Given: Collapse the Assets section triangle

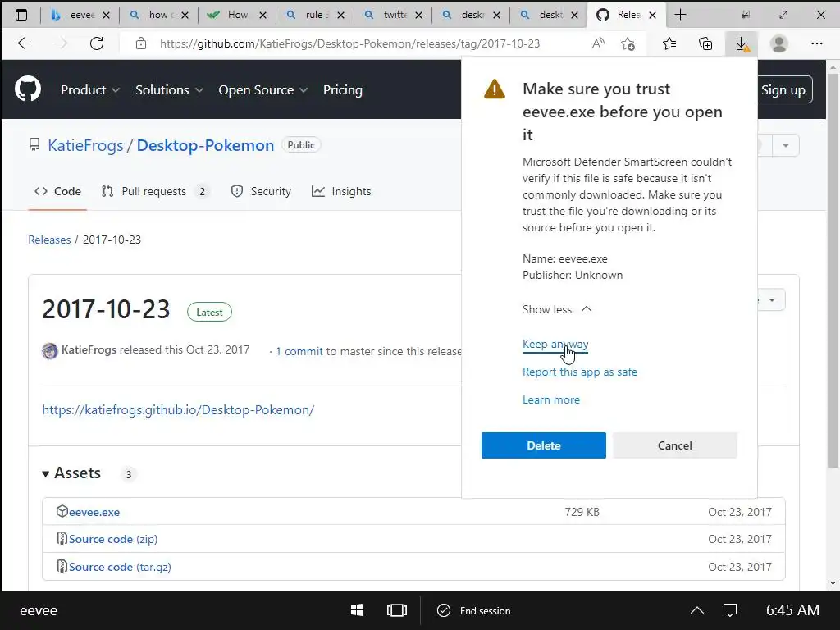Looking at the screenshot, I should 46,473.
